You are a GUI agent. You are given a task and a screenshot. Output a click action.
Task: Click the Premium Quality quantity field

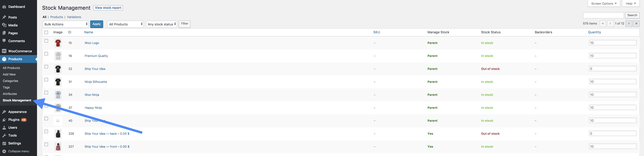click(x=613, y=56)
